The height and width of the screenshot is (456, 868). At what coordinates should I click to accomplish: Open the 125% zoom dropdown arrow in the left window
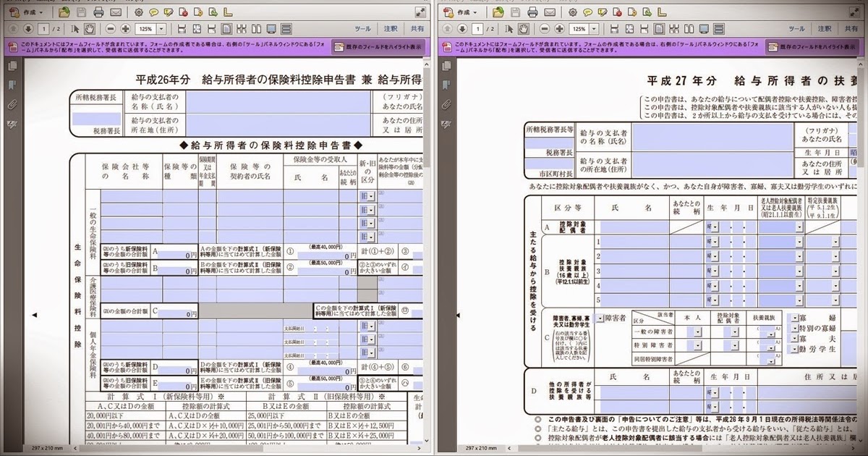click(162, 29)
